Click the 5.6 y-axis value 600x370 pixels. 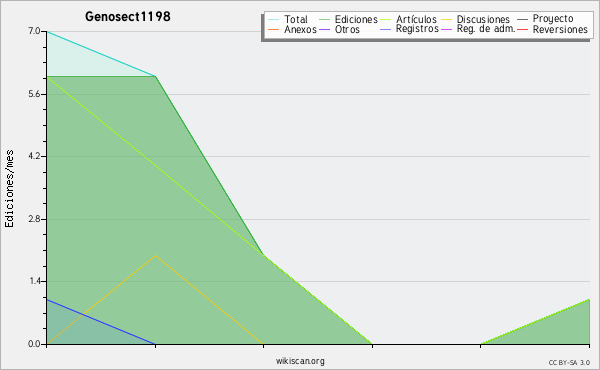34,94
